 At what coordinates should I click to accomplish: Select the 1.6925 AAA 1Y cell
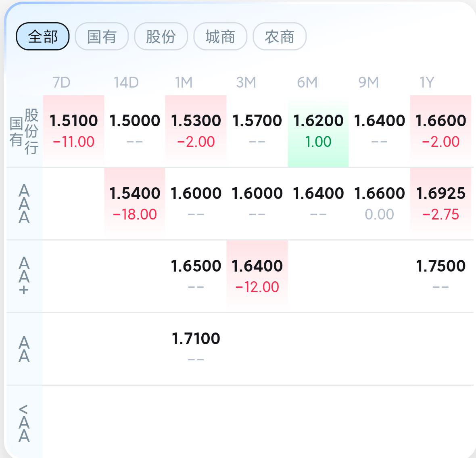click(x=441, y=203)
